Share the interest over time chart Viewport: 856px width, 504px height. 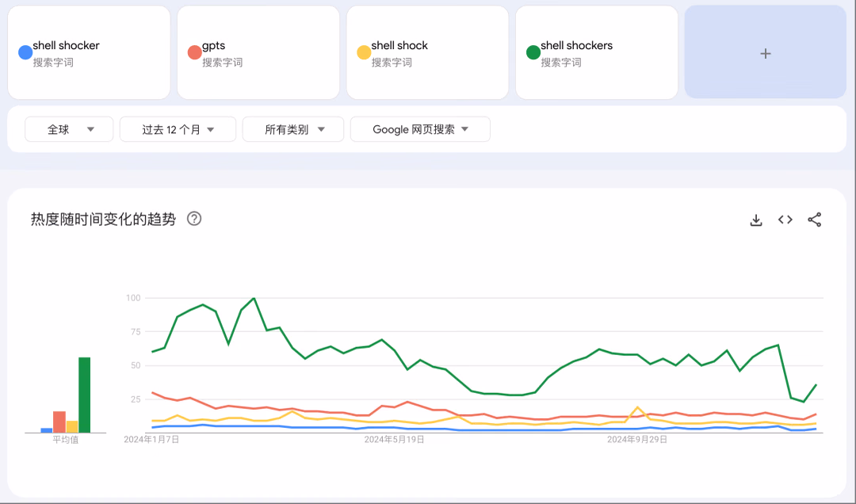[x=815, y=220]
